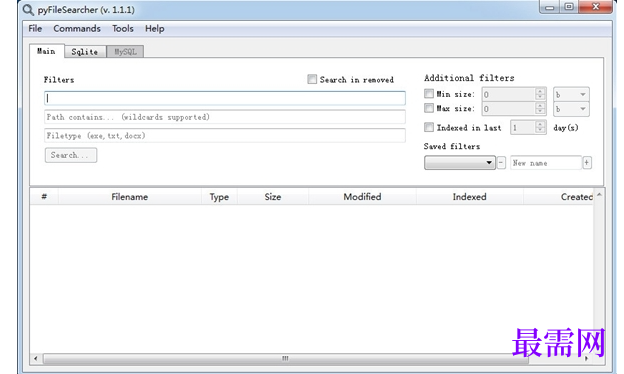Sort by the Filename column header
This screenshot has width=624, height=374.
[130, 197]
